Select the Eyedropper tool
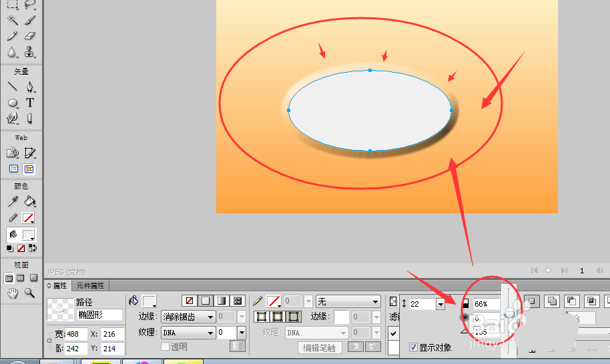610x364 pixels. click(13, 201)
